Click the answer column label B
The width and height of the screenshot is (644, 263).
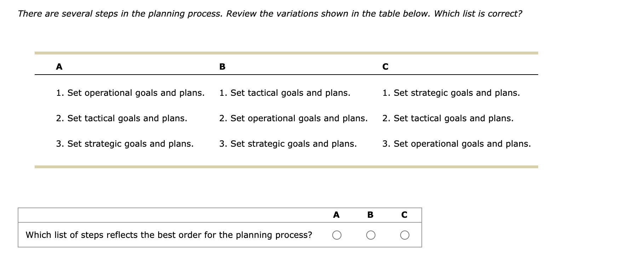[370, 215]
